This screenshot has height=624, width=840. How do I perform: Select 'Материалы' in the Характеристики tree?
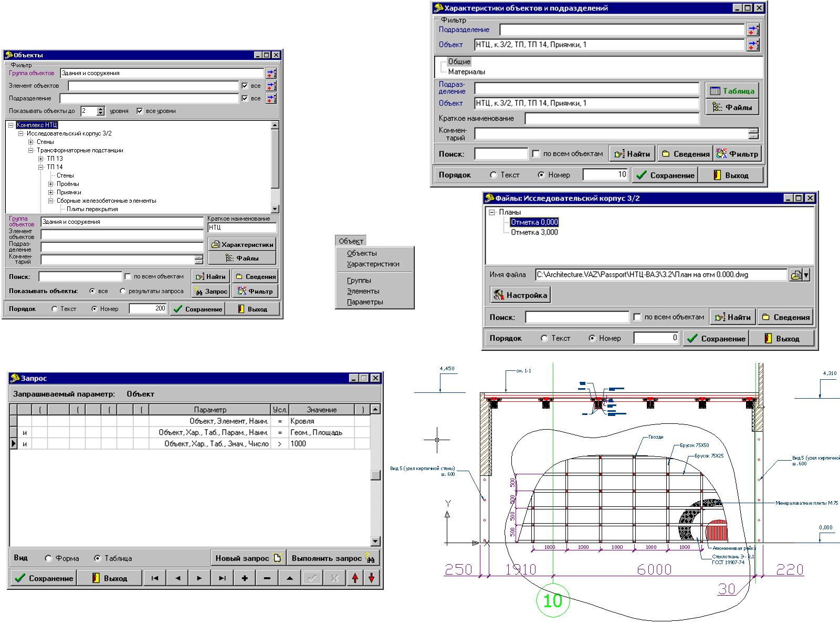pos(466,72)
